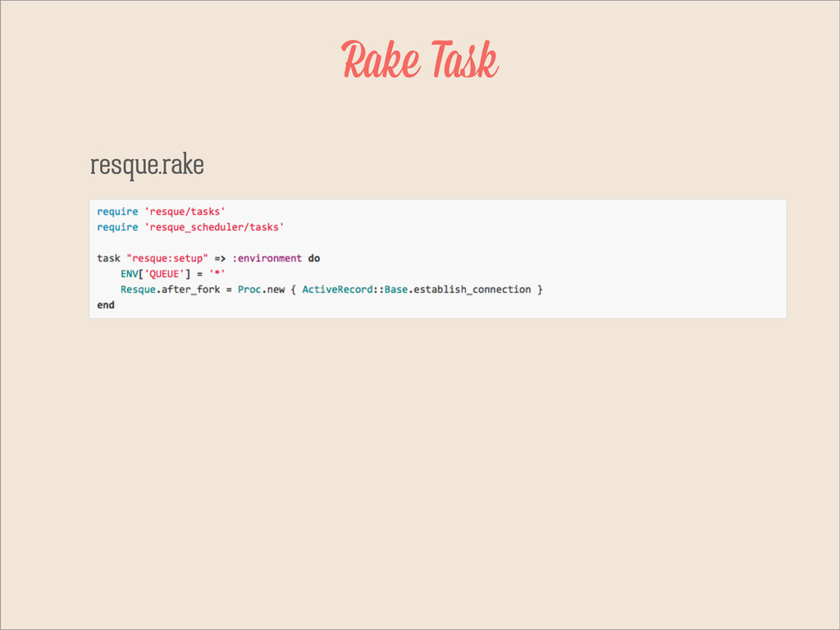The height and width of the screenshot is (630, 840).
Task: Click the 'resque.rake' file heading
Action: (147, 164)
